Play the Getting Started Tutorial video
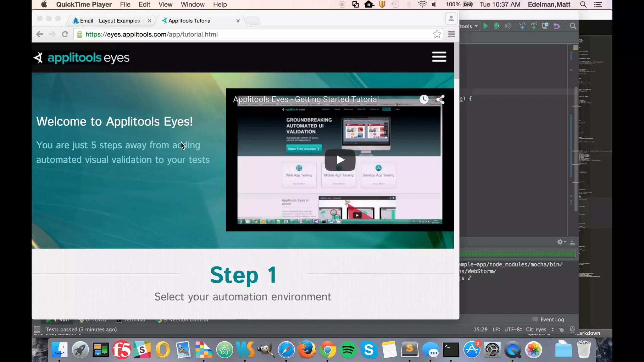644x362 pixels. [x=340, y=160]
